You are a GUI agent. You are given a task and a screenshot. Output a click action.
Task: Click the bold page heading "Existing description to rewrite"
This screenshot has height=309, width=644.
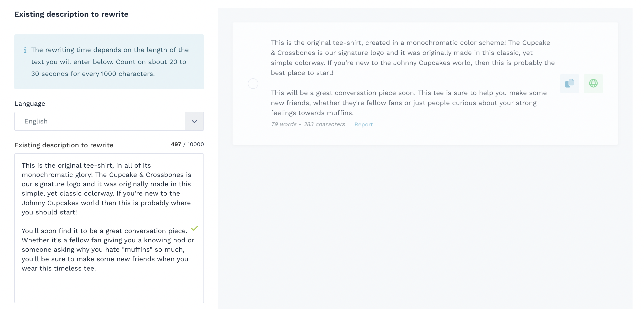tap(71, 14)
